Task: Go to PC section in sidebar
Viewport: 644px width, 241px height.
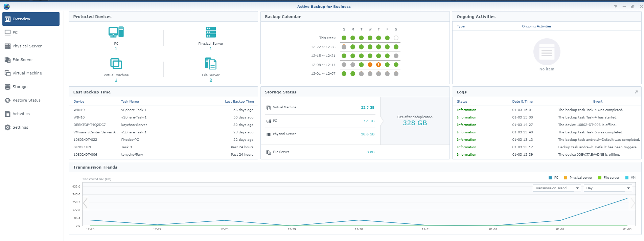Action: click(x=31, y=32)
